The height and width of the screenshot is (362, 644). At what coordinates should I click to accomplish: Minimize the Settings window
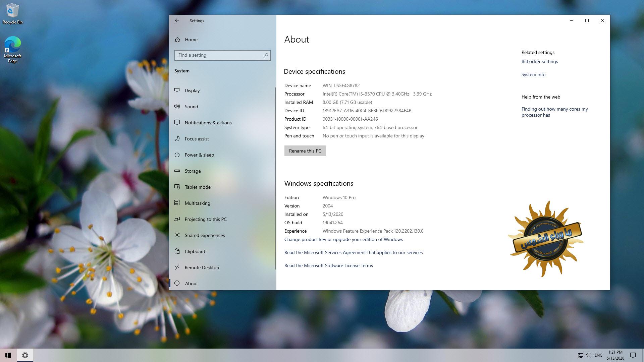click(x=572, y=20)
